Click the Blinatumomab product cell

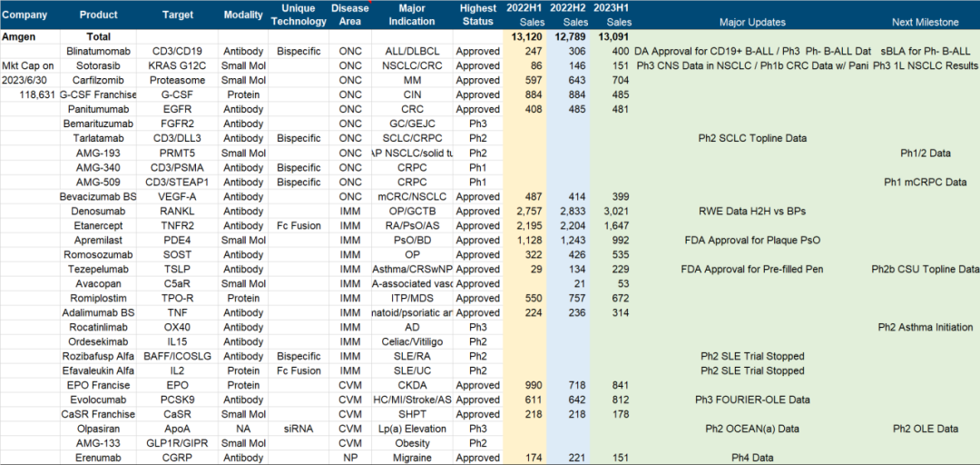tap(98, 52)
